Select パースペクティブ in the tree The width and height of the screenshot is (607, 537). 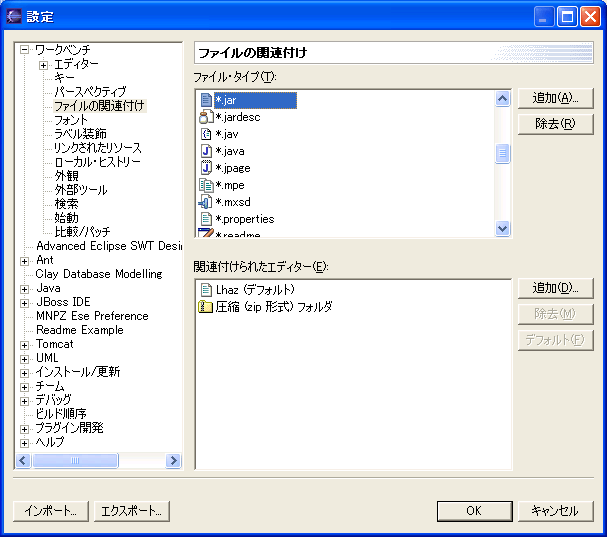pyautogui.click(x=90, y=91)
